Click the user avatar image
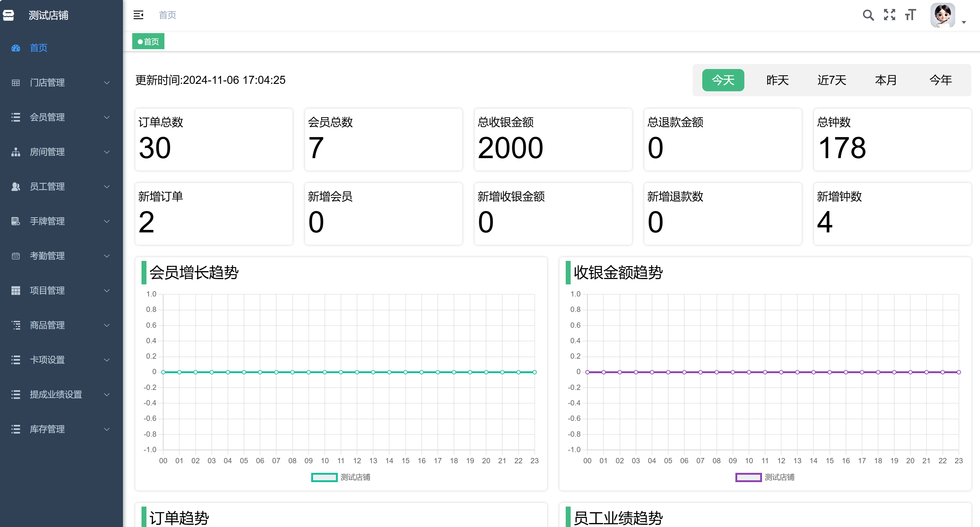The image size is (980, 527). [943, 15]
